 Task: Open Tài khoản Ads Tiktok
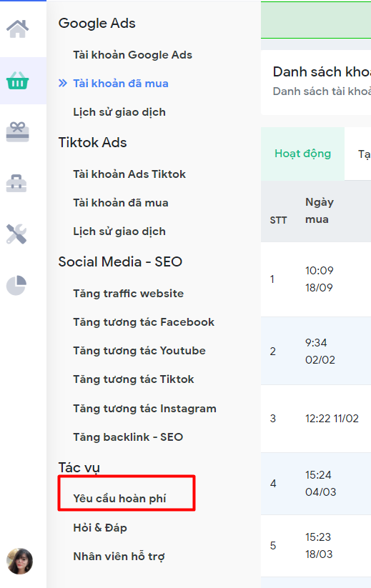(x=129, y=174)
